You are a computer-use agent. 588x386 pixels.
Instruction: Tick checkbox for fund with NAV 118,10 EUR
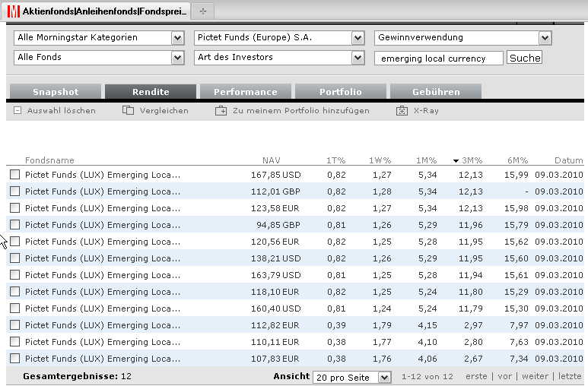coord(14,291)
